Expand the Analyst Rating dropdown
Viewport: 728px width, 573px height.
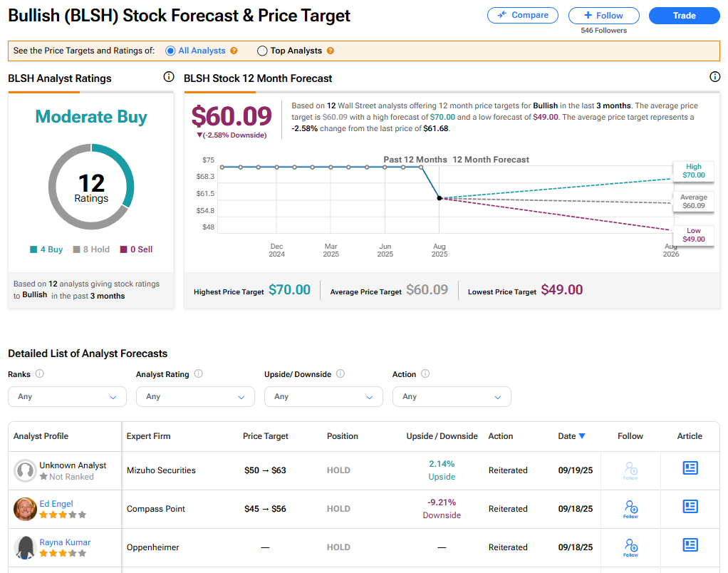pos(195,396)
